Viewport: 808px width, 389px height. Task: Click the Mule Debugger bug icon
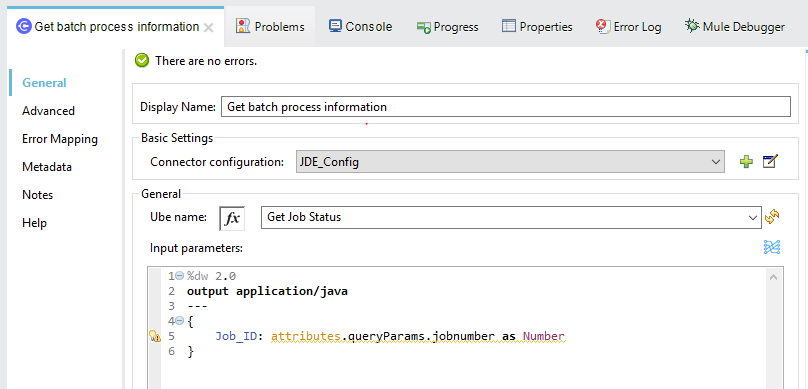pyautogui.click(x=692, y=26)
